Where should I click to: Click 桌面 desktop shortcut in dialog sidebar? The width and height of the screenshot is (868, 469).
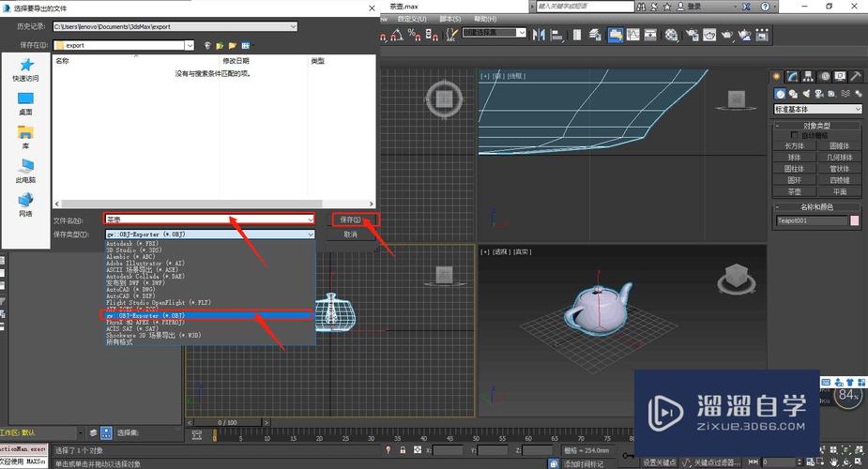point(25,103)
